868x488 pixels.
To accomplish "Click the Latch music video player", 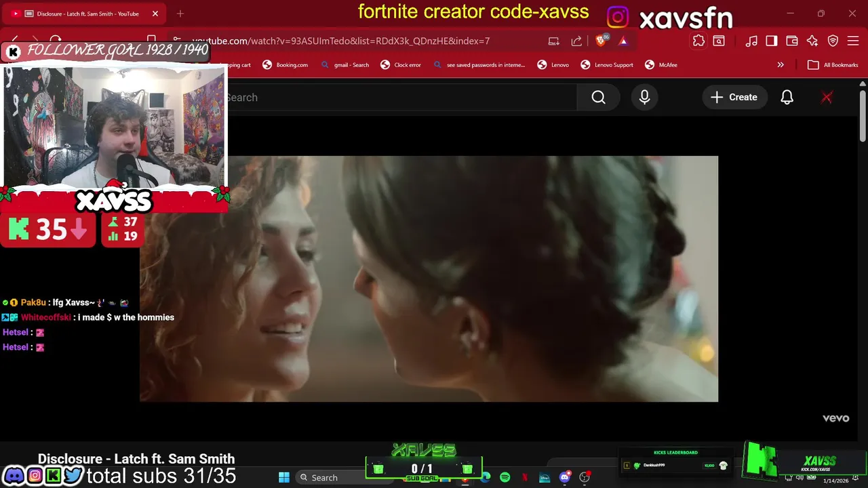I will click(429, 279).
